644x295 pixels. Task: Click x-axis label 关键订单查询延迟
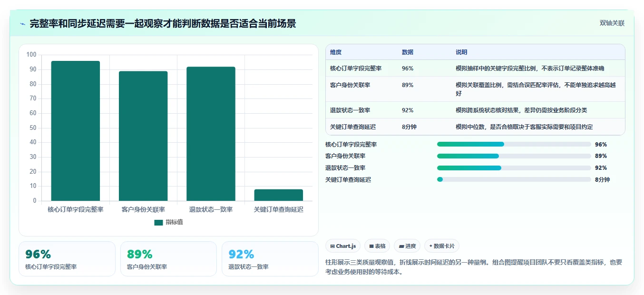[278, 209]
